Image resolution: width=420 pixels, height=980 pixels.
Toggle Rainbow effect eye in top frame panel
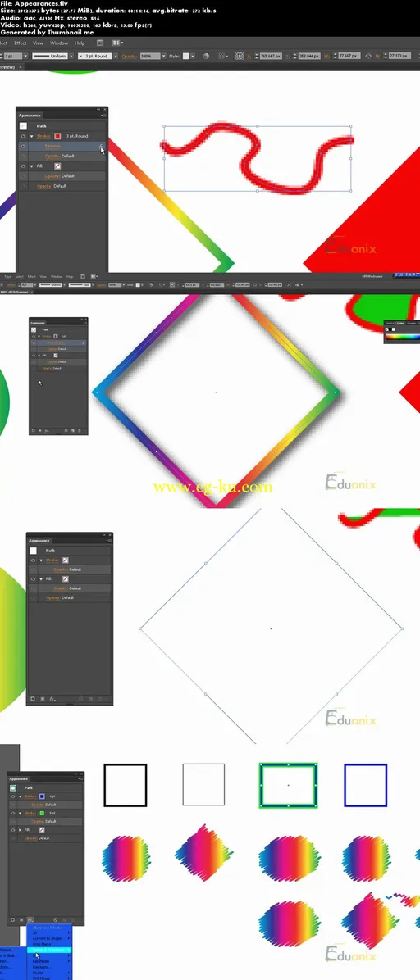click(x=23, y=146)
